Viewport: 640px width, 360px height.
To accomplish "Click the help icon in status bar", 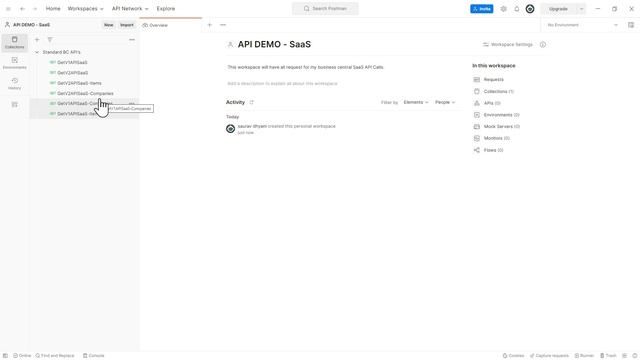I will click(635, 356).
